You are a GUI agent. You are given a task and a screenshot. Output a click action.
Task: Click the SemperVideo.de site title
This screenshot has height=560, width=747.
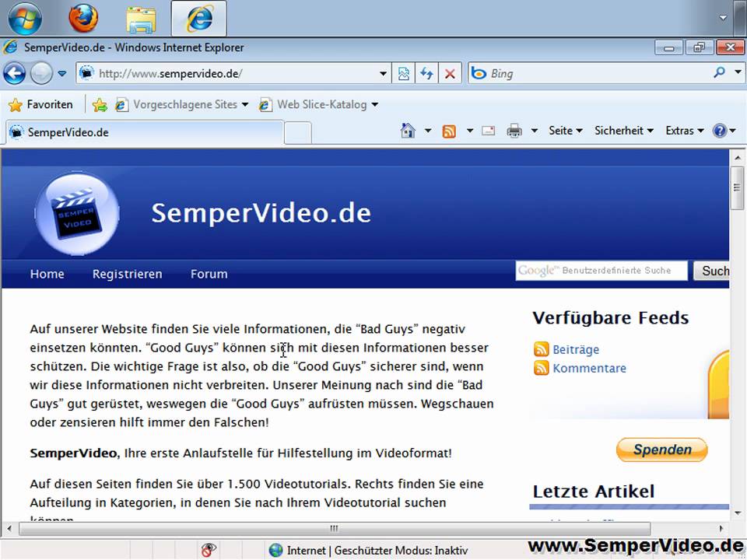pyautogui.click(x=261, y=213)
